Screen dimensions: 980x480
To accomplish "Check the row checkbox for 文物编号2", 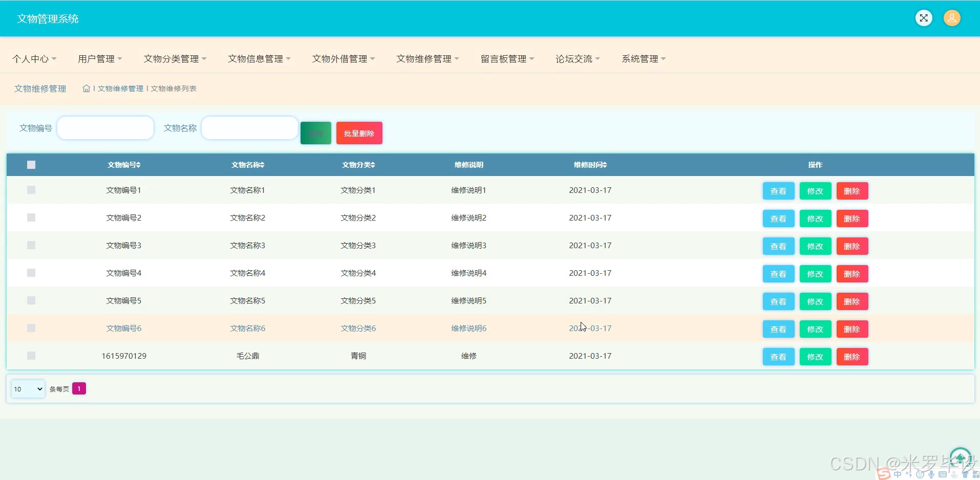I will (x=31, y=217).
